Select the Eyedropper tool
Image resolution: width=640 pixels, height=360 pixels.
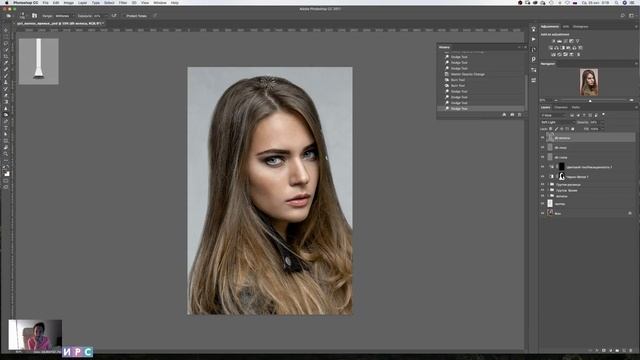(6, 63)
